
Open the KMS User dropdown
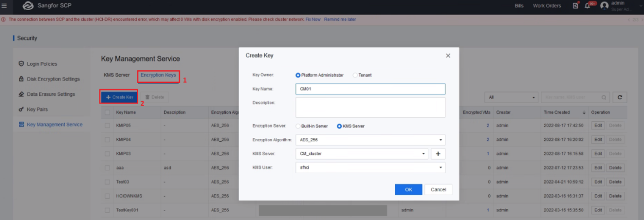370,167
